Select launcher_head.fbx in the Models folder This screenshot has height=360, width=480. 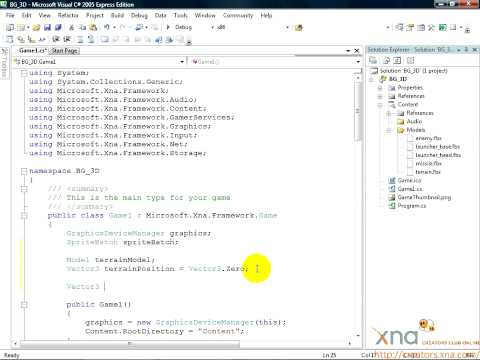click(x=438, y=155)
